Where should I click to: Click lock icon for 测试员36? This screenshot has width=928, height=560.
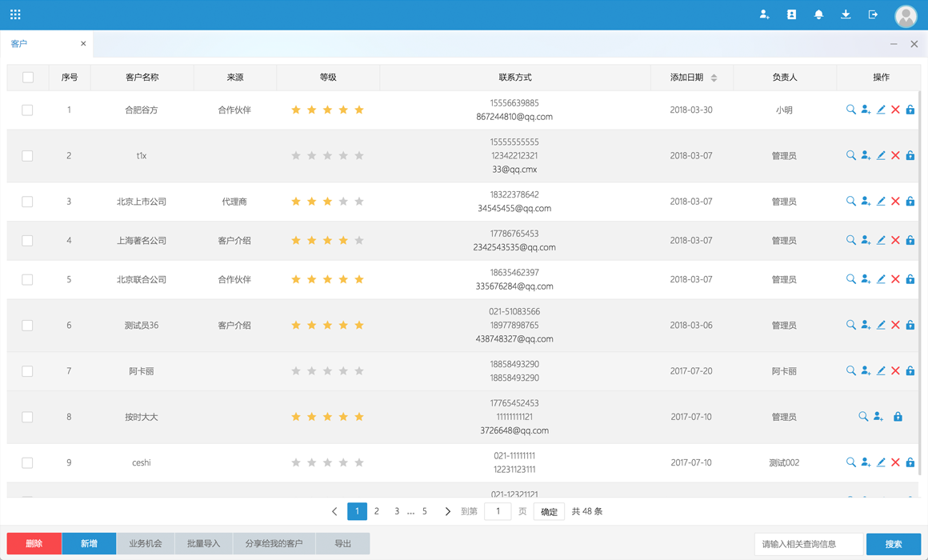click(x=910, y=325)
